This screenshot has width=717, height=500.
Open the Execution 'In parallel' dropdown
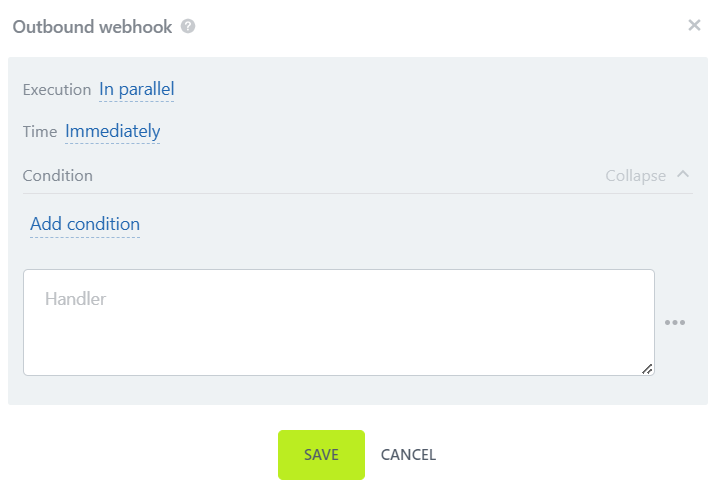tap(137, 89)
